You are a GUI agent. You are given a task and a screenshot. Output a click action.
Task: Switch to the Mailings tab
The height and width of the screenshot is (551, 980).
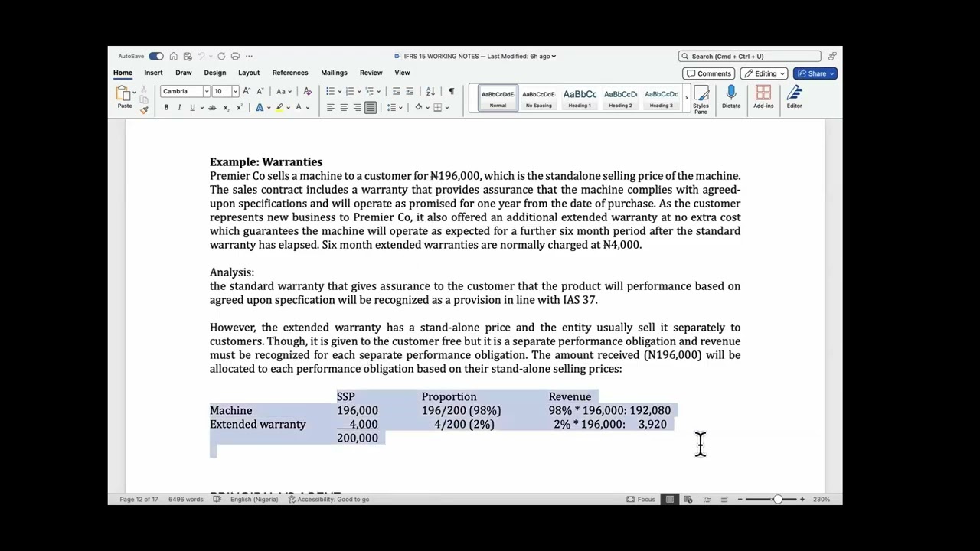click(x=334, y=73)
